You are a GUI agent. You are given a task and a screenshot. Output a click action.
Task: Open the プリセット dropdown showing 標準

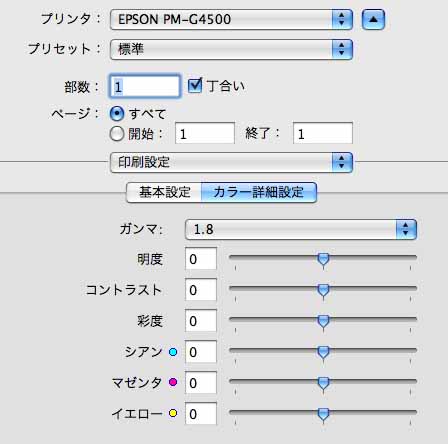point(231,49)
